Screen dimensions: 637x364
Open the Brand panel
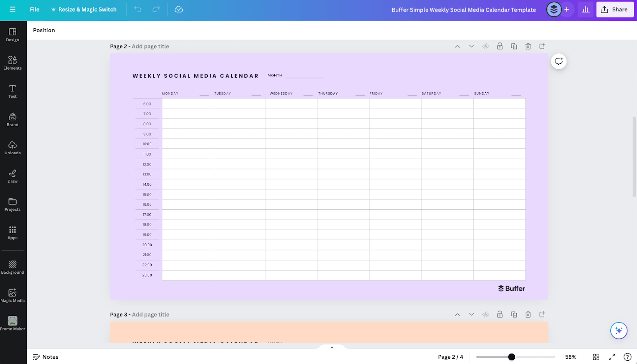click(12, 119)
